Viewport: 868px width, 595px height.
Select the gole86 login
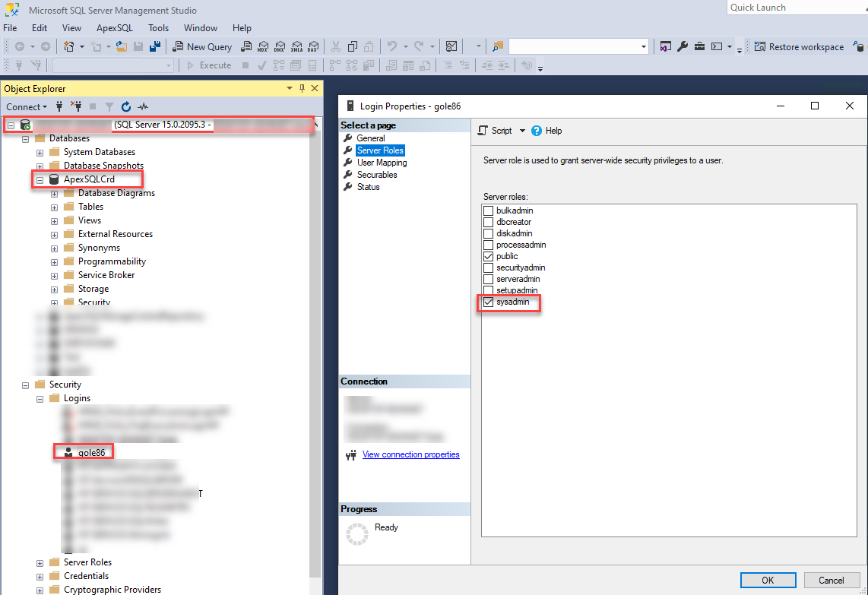click(91, 453)
